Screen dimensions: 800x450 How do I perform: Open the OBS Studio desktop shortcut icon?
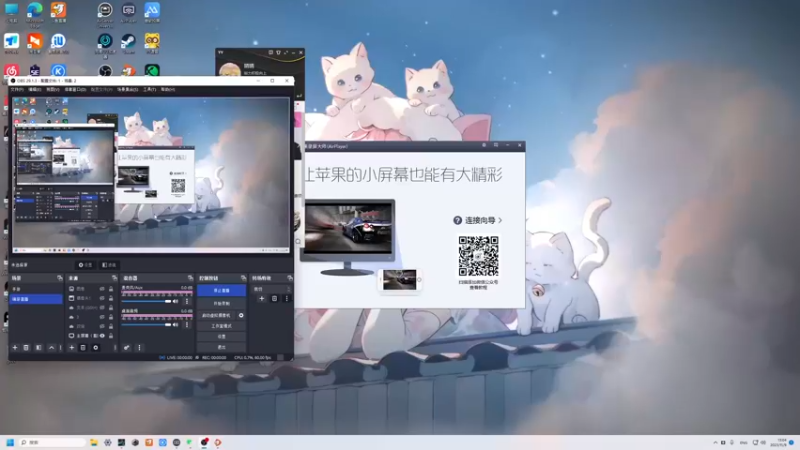click(x=105, y=71)
